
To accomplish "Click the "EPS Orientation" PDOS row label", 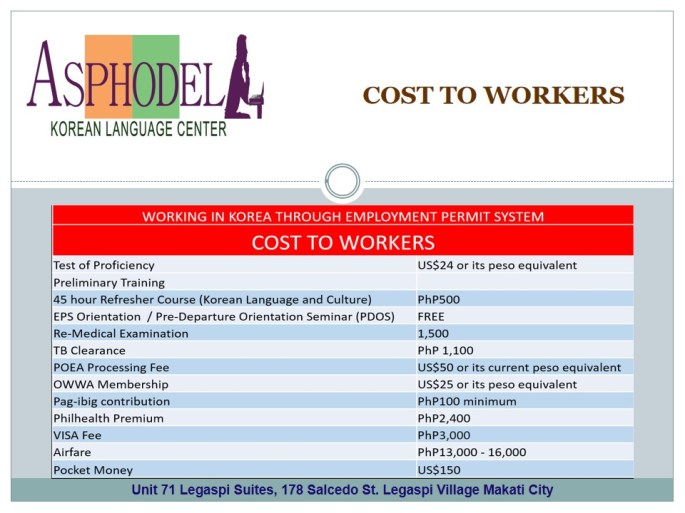I will click(x=223, y=316).
